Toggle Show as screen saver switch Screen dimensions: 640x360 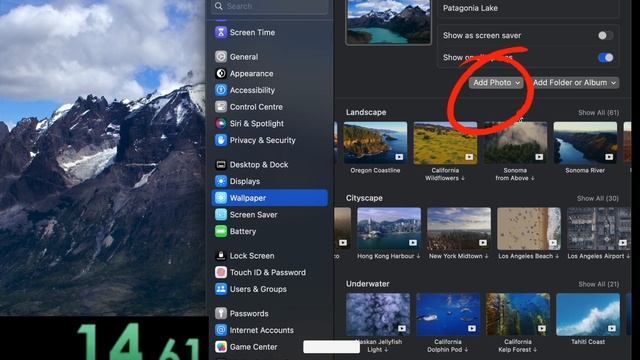tap(605, 36)
